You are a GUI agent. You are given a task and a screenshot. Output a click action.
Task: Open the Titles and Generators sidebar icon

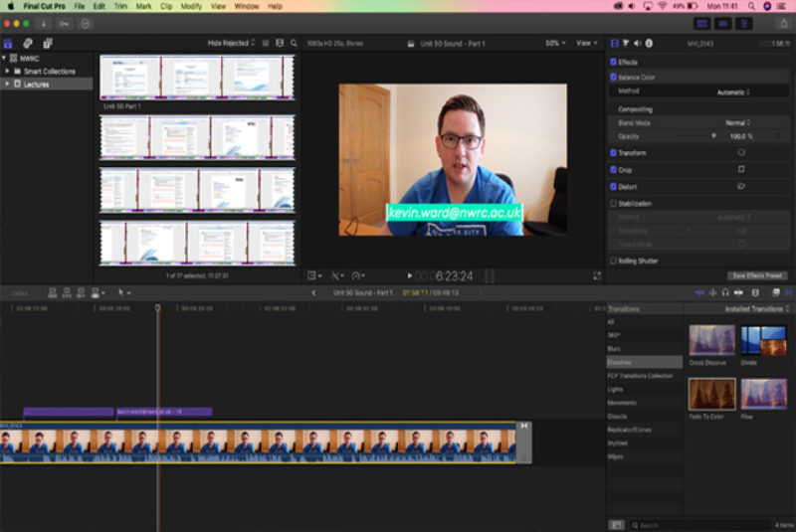click(x=48, y=43)
